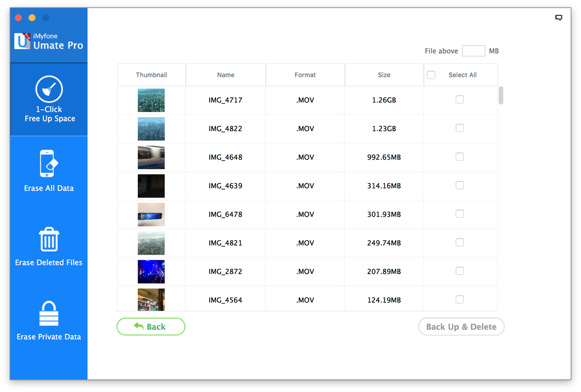The height and width of the screenshot is (392, 581).
Task: Open the IMG_4648 train thumbnail
Action: point(151,157)
